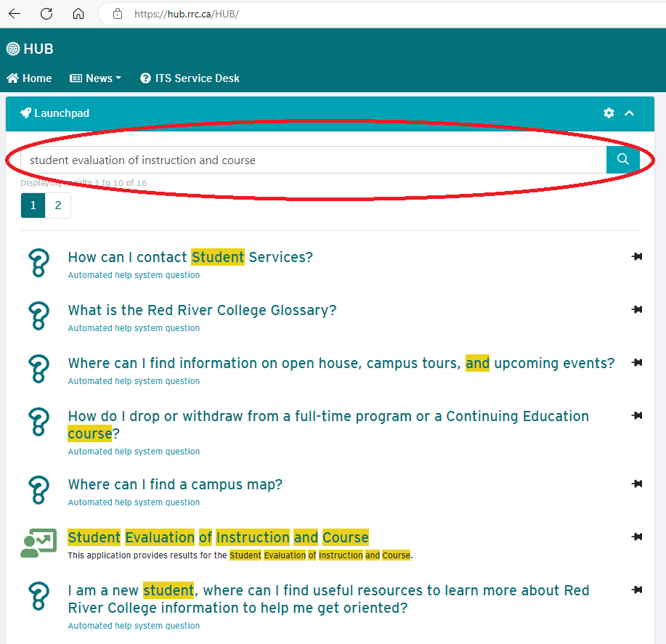
Task: Pin the campus map question
Action: pos(637,484)
